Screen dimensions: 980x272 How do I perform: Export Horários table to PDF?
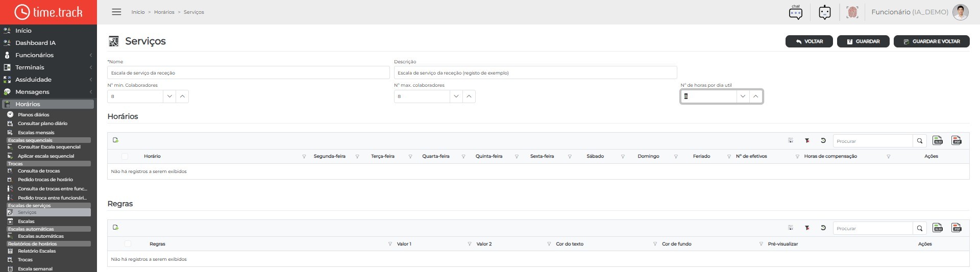(x=957, y=140)
